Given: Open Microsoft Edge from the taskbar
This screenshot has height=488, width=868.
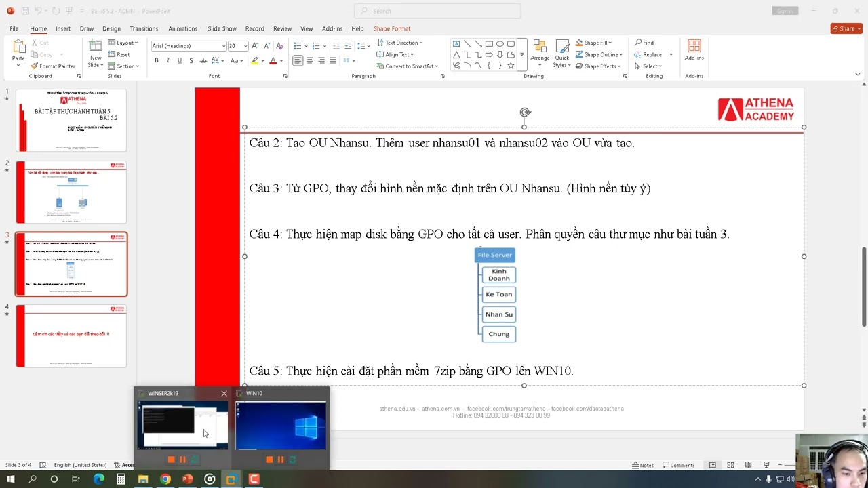Looking at the screenshot, I should [x=99, y=479].
